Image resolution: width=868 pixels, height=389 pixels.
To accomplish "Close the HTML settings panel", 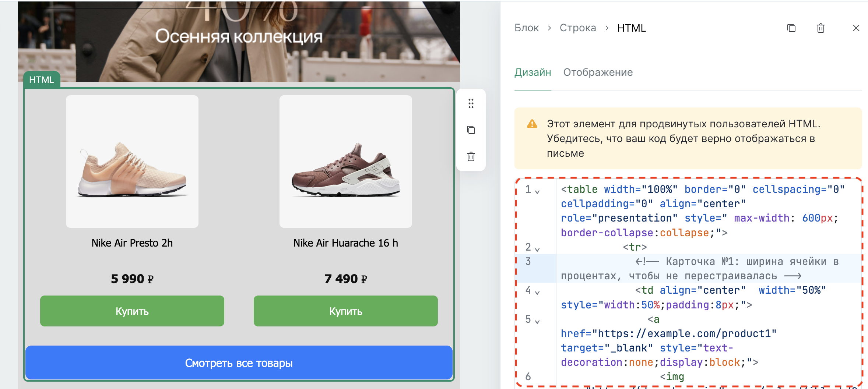I will point(856,28).
